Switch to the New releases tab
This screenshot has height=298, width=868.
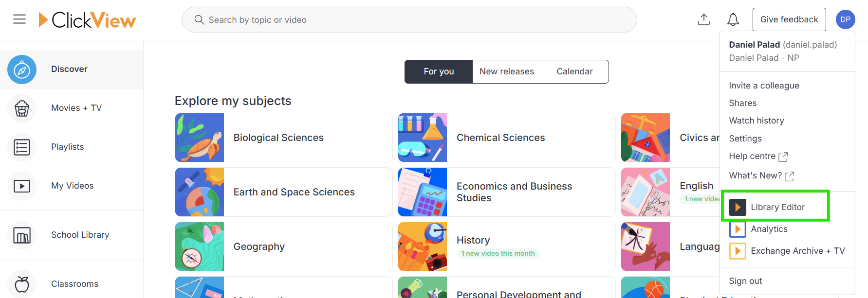click(506, 71)
